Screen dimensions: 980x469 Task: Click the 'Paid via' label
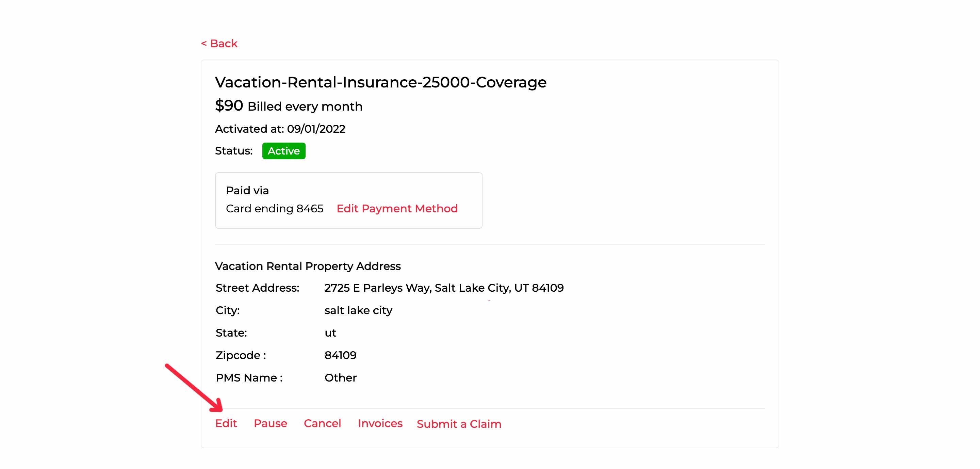247,191
